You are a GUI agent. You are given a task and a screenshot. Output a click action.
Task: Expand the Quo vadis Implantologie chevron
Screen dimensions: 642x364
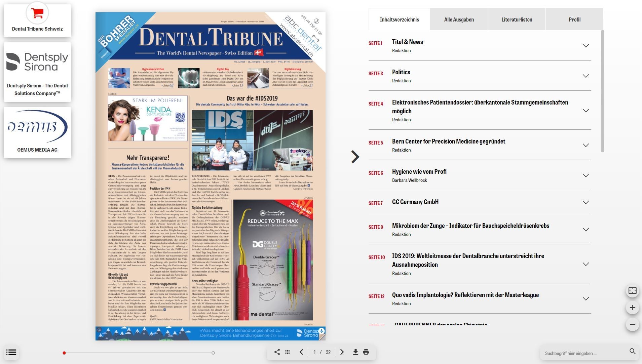pos(586,299)
